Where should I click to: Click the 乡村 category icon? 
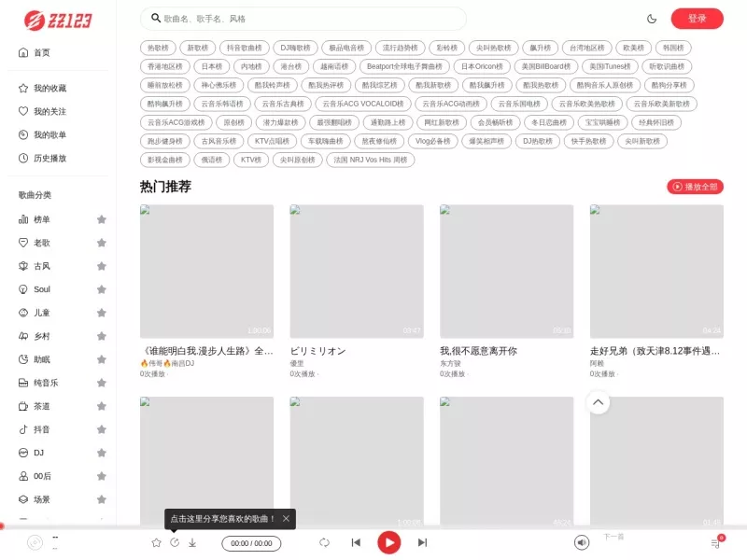[23, 336]
